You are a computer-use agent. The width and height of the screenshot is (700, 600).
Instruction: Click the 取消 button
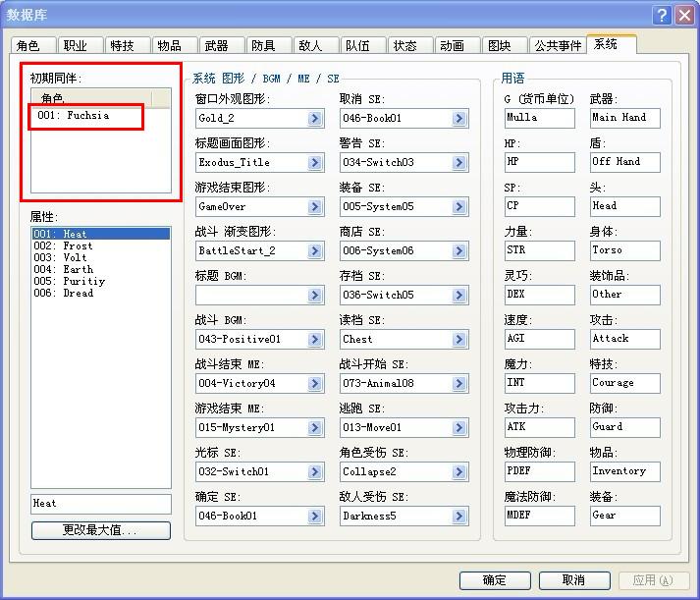click(574, 580)
